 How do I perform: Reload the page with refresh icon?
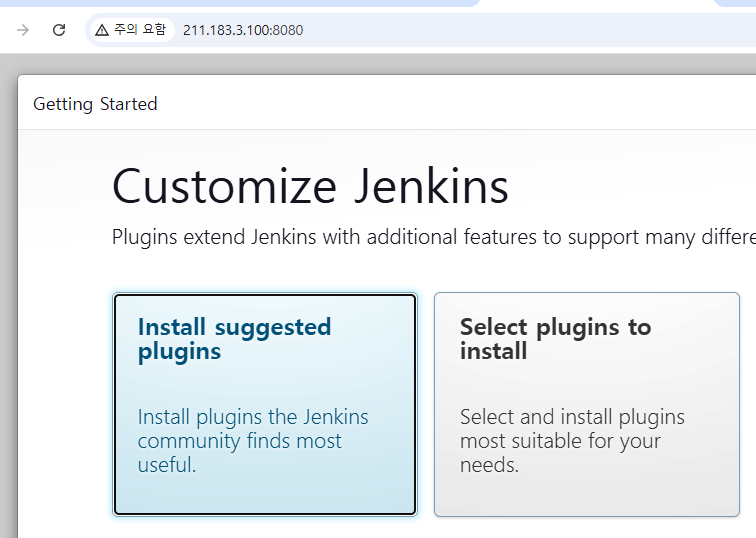point(59,30)
